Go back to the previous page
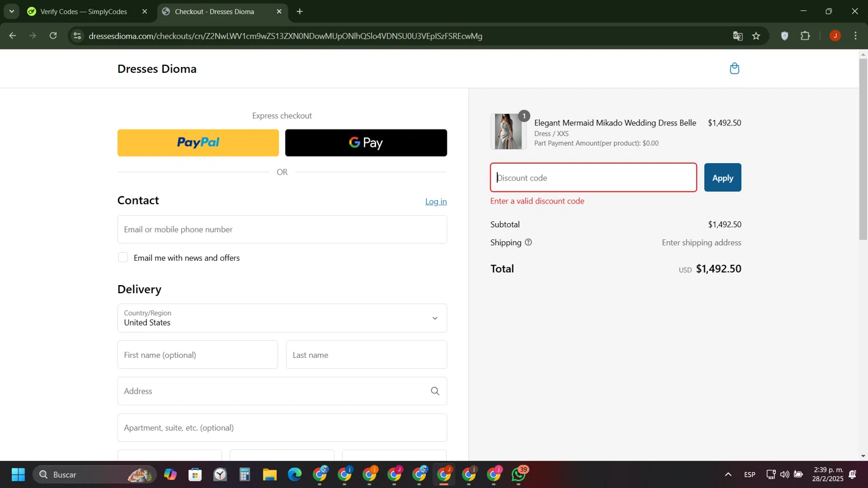This screenshot has height=488, width=868. (12, 36)
